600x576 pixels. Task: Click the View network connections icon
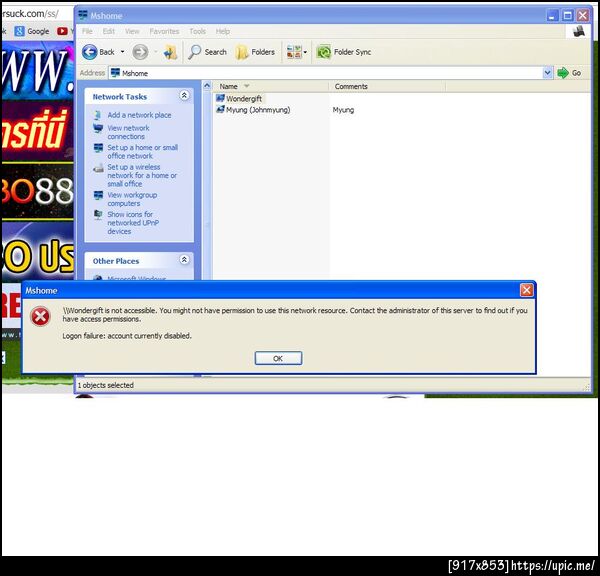(x=98, y=128)
